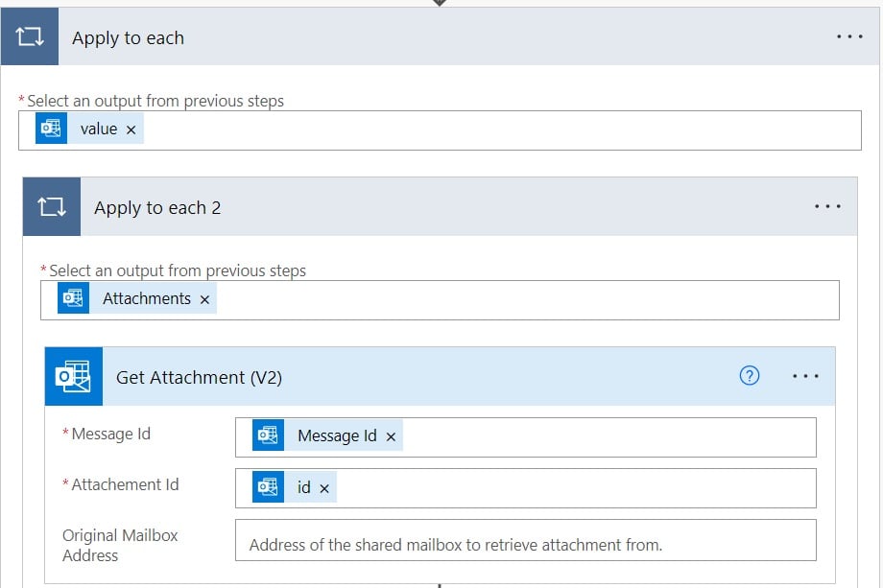The image size is (883, 588).
Task: Click the Apply to each 2 loop icon
Action: coord(52,206)
